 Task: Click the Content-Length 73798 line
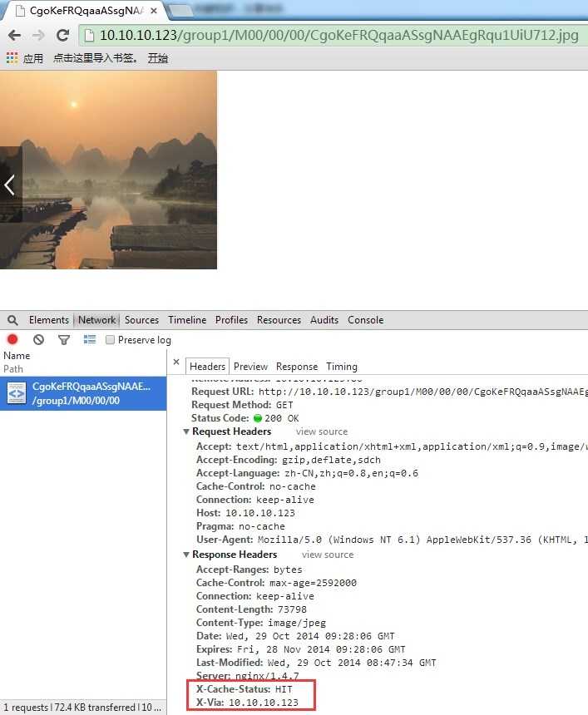[251, 609]
